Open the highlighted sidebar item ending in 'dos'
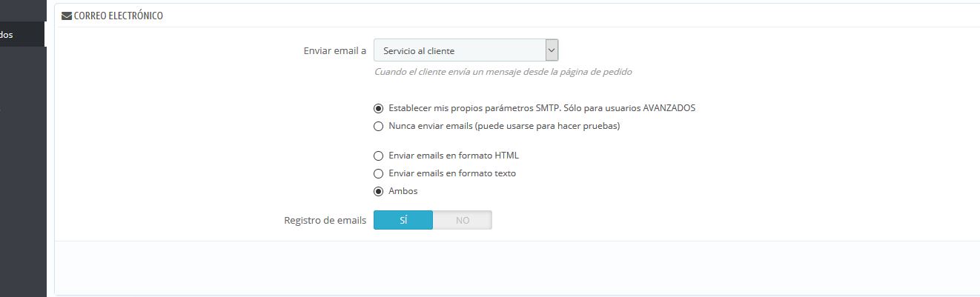The height and width of the screenshot is (297, 980). click(22, 34)
